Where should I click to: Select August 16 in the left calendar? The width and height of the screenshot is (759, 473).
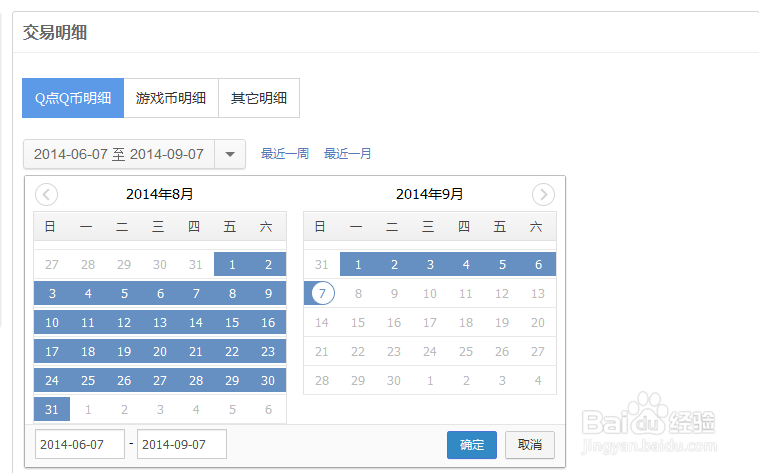268,322
